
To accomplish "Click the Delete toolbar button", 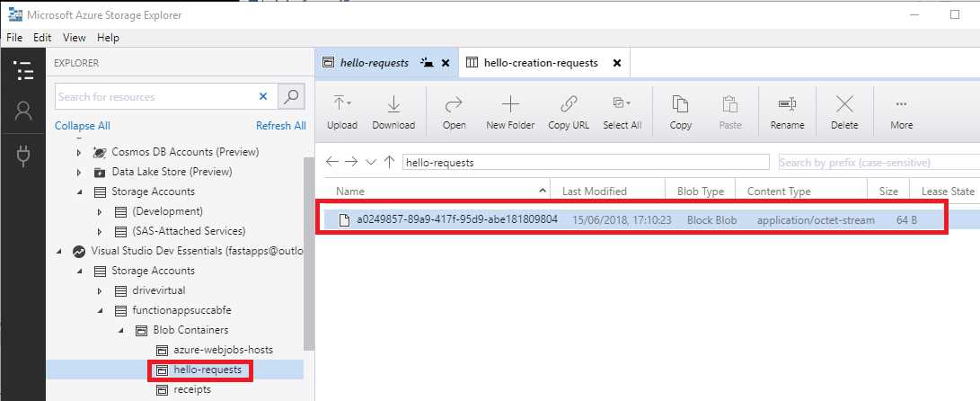I will click(x=844, y=112).
